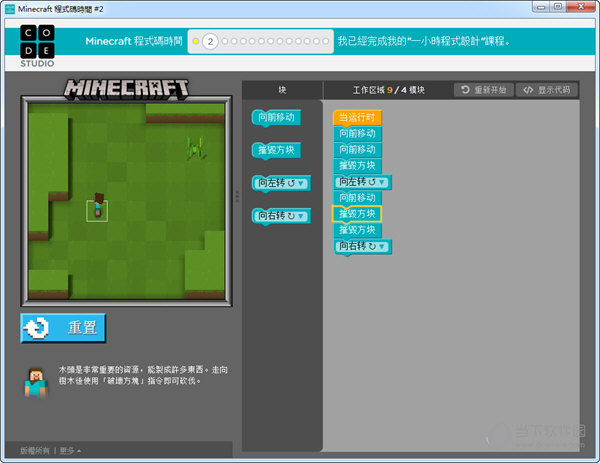The height and width of the screenshot is (463, 600).
Task: Click the 重置 reset button
Action: (63, 328)
